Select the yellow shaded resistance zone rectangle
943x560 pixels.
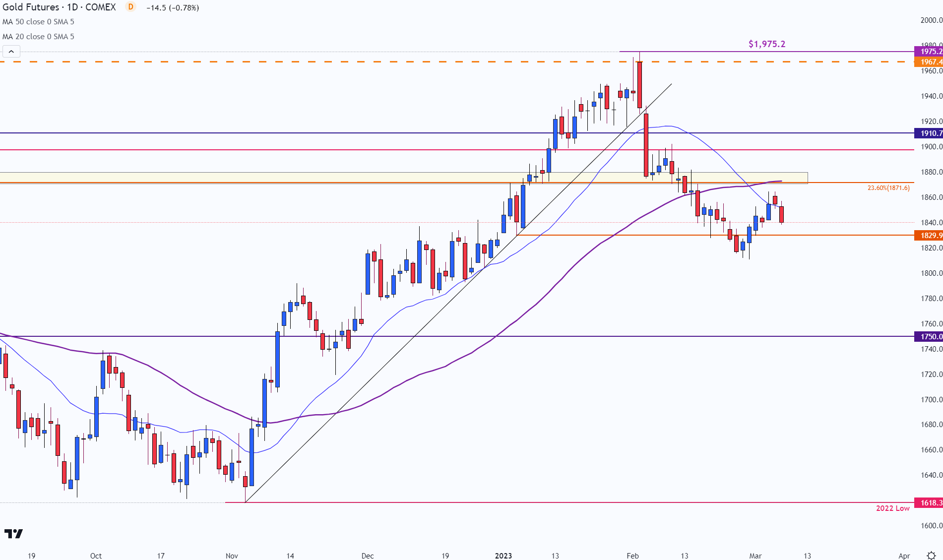pyautogui.click(x=404, y=178)
